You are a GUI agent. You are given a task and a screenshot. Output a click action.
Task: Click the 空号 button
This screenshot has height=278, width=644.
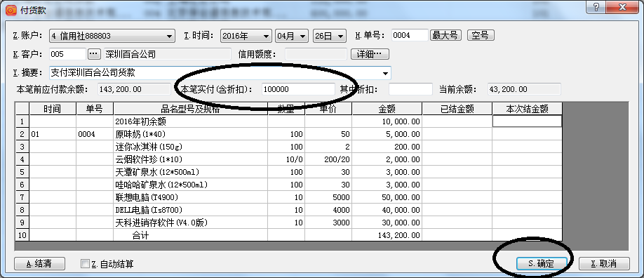click(x=480, y=35)
